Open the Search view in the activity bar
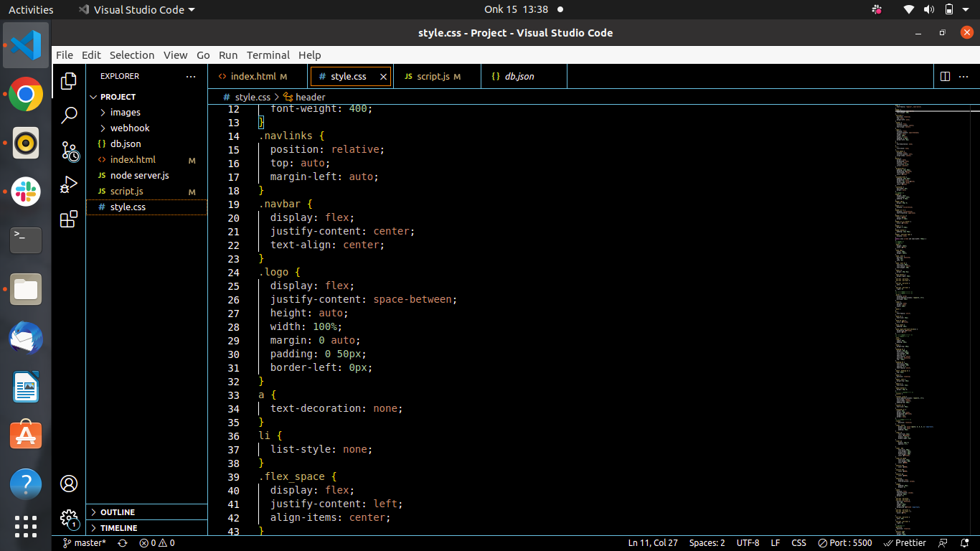This screenshot has height=551, width=980. pyautogui.click(x=69, y=115)
